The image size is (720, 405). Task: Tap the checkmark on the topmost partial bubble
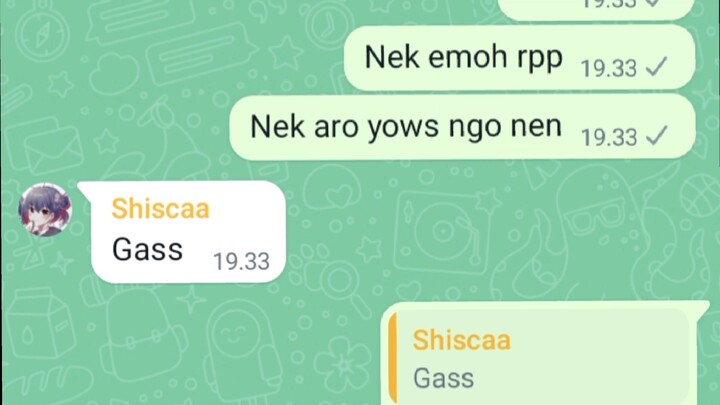click(x=652, y=3)
